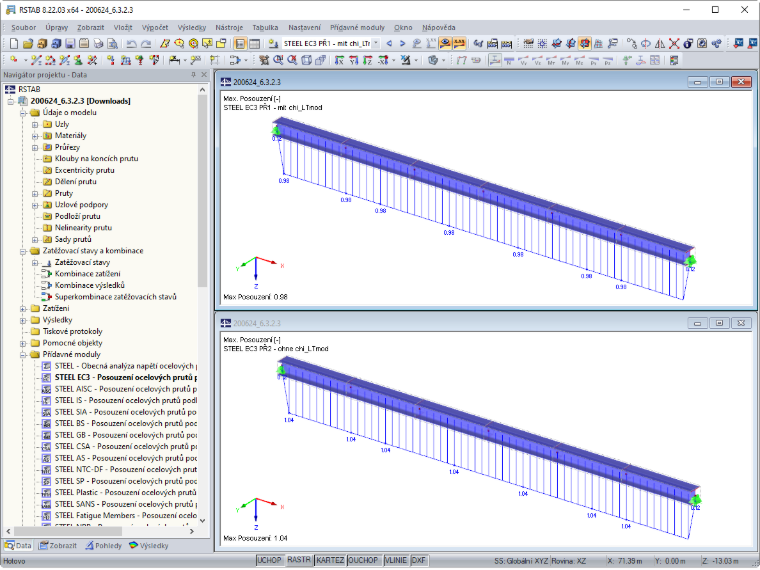Image resolution: width=760 pixels, height=570 pixels.
Task: Toggle UCHOP snap in status bar
Action: pyautogui.click(x=269, y=560)
